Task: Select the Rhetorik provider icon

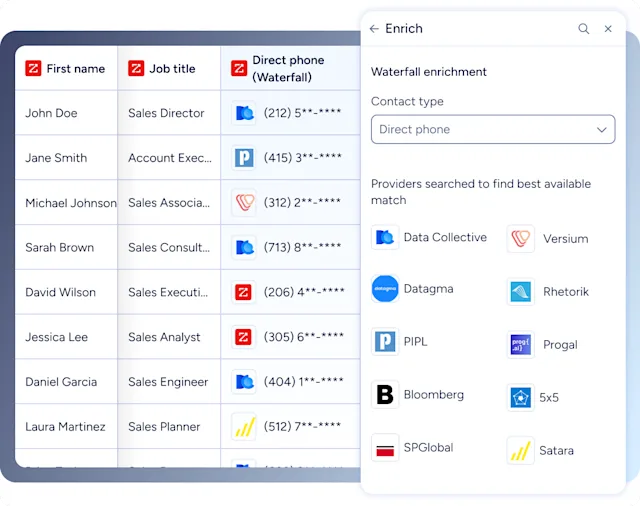Action: pyautogui.click(x=520, y=291)
